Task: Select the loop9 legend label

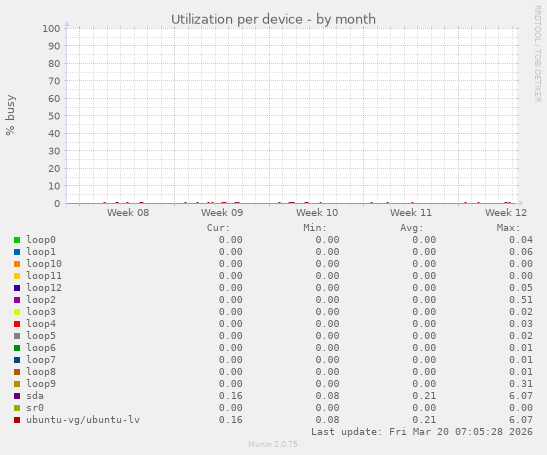Action: point(41,384)
